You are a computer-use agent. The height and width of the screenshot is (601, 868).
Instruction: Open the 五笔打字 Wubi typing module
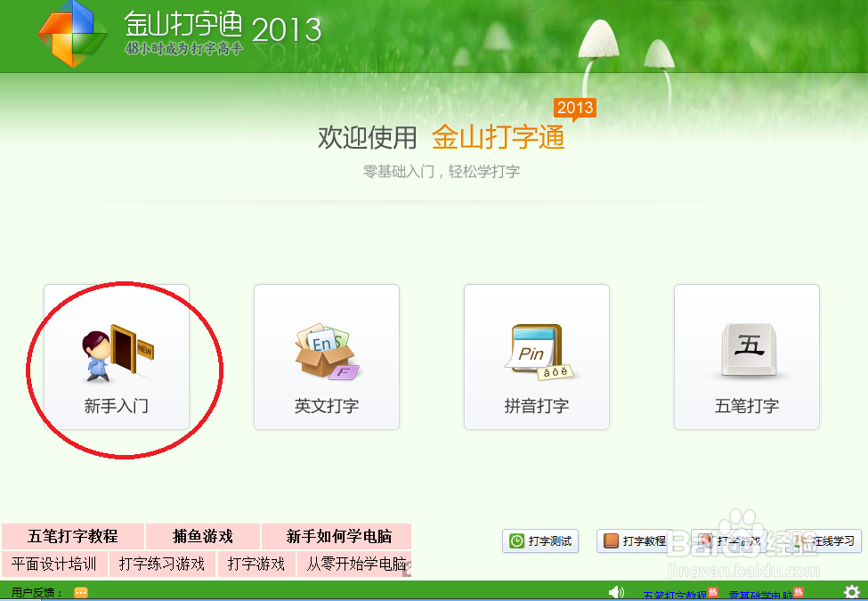point(747,357)
